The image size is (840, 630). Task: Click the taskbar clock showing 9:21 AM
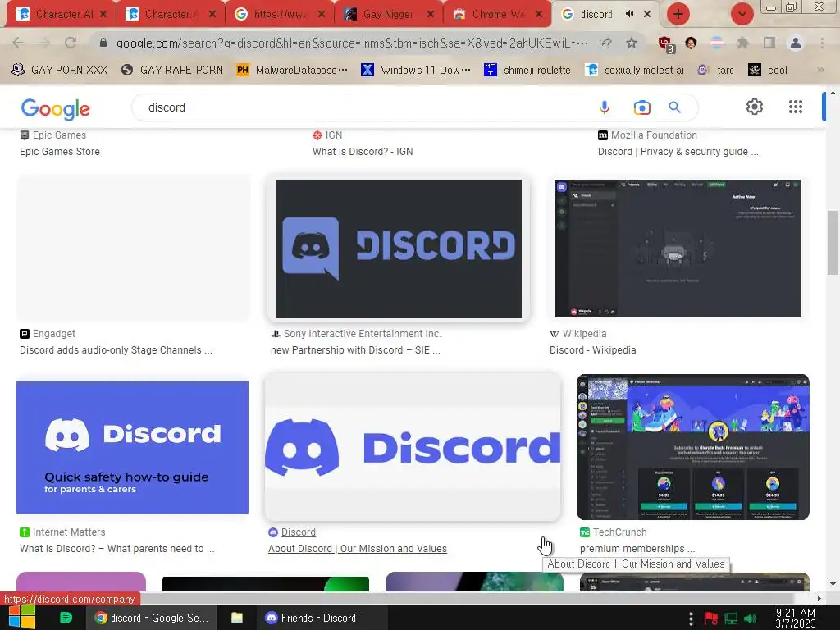click(796, 619)
